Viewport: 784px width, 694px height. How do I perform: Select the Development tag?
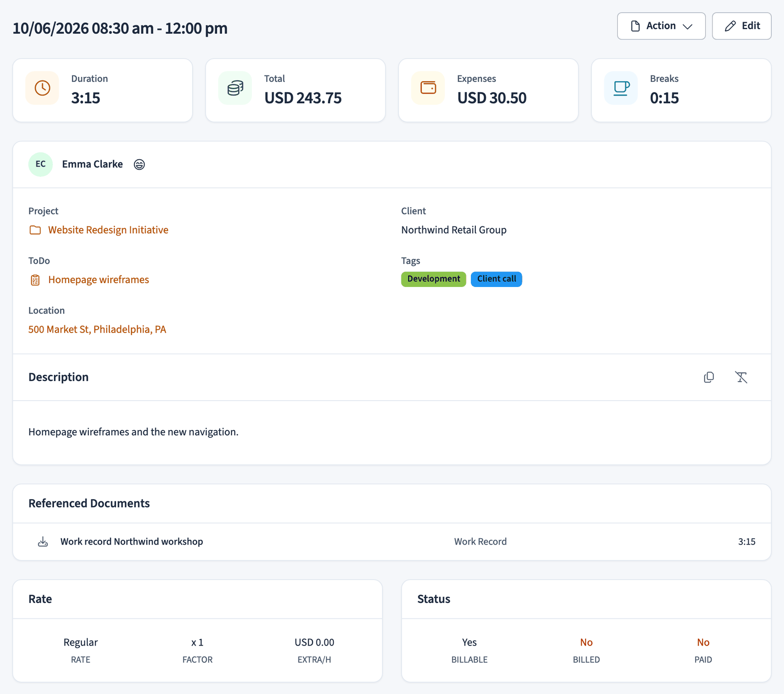point(434,279)
